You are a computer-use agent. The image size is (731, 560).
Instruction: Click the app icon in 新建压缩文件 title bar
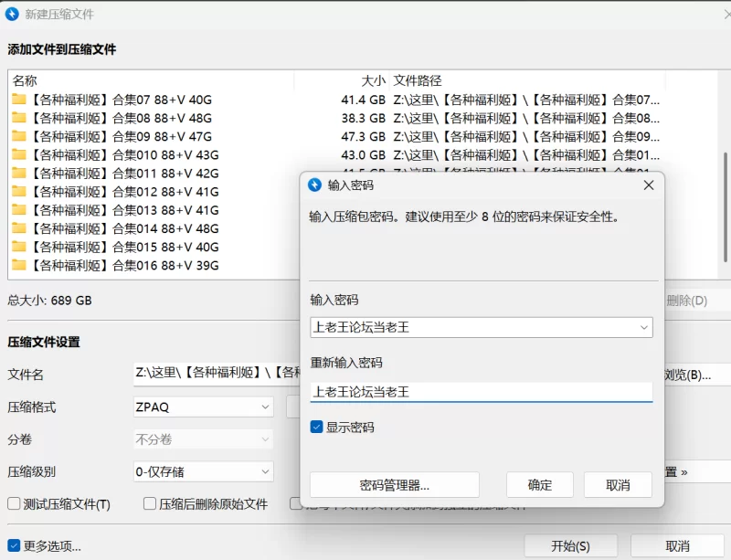pos(13,14)
